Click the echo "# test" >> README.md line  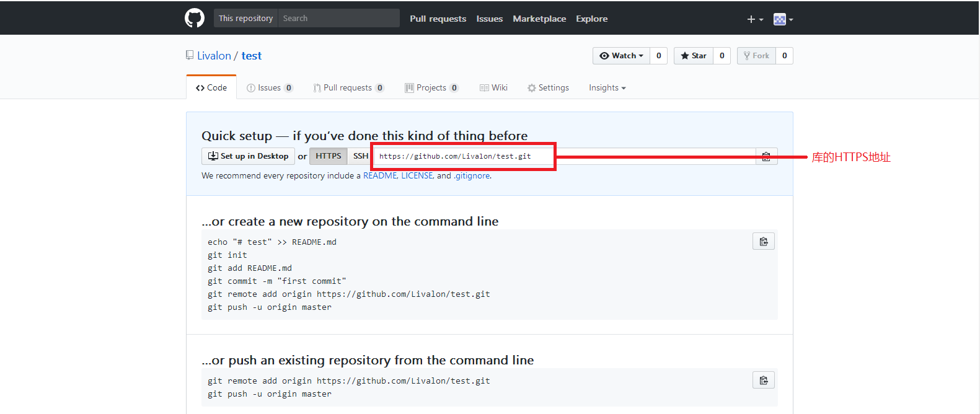tap(272, 242)
